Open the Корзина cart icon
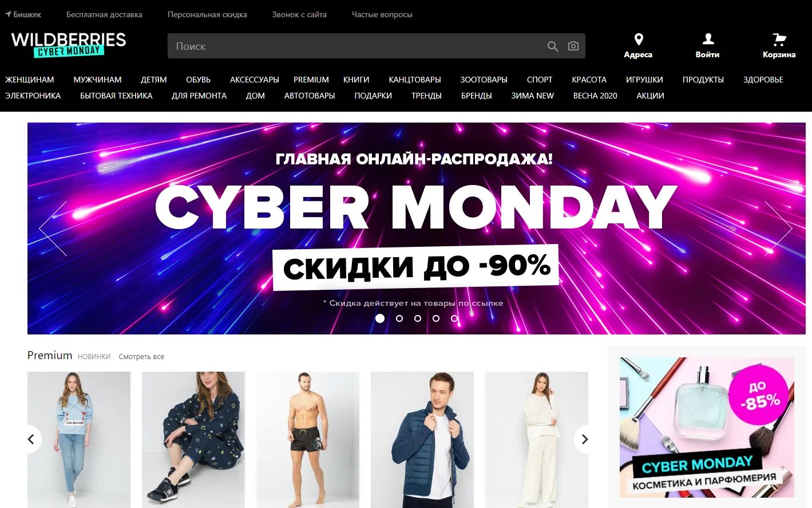The width and height of the screenshot is (812, 508). click(779, 39)
